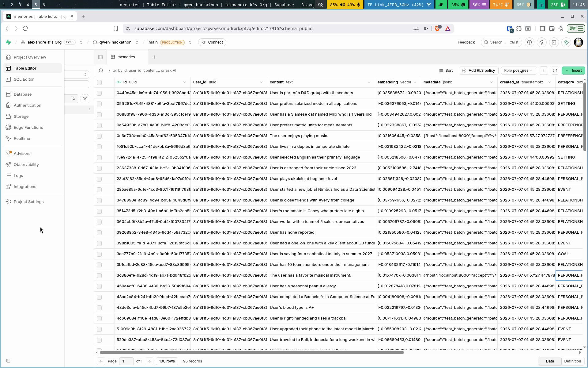Click the Insert button
This screenshot has height=368, width=588.
point(573,71)
